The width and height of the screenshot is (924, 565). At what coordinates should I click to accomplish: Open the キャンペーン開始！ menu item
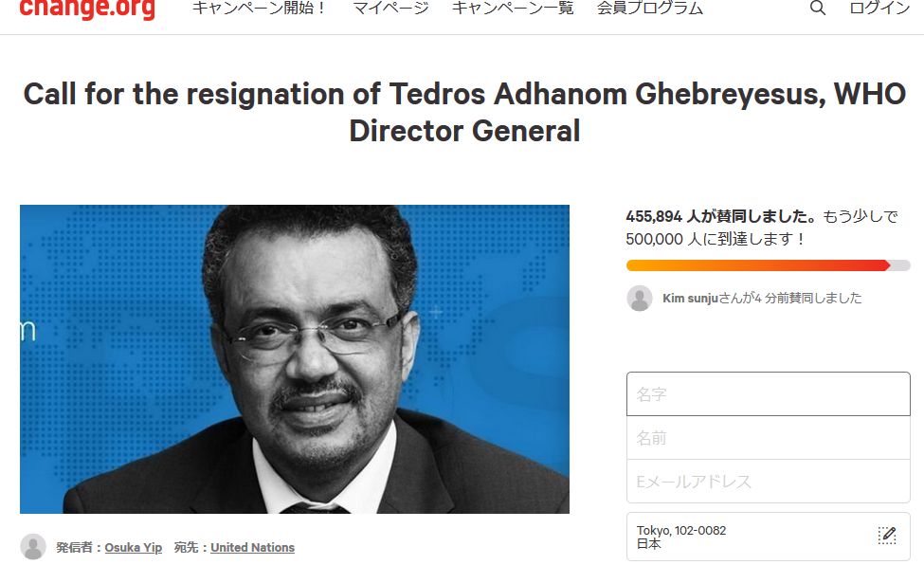point(260,9)
